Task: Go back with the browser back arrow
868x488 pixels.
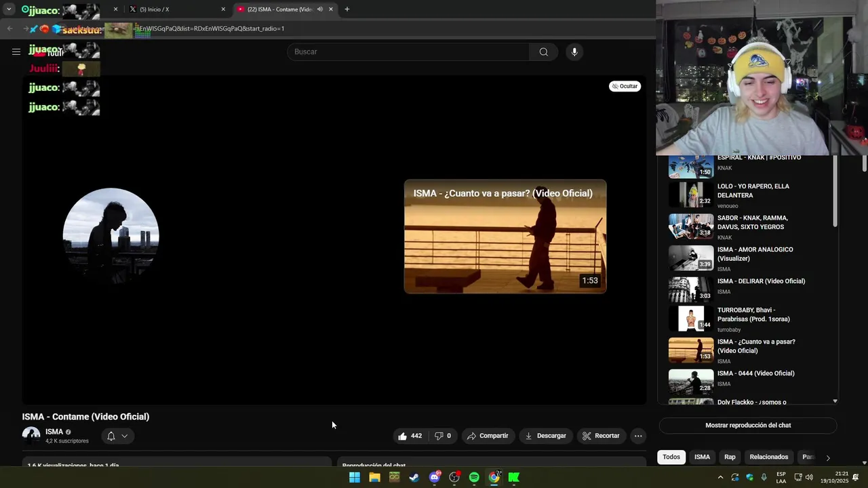Action: [9, 28]
